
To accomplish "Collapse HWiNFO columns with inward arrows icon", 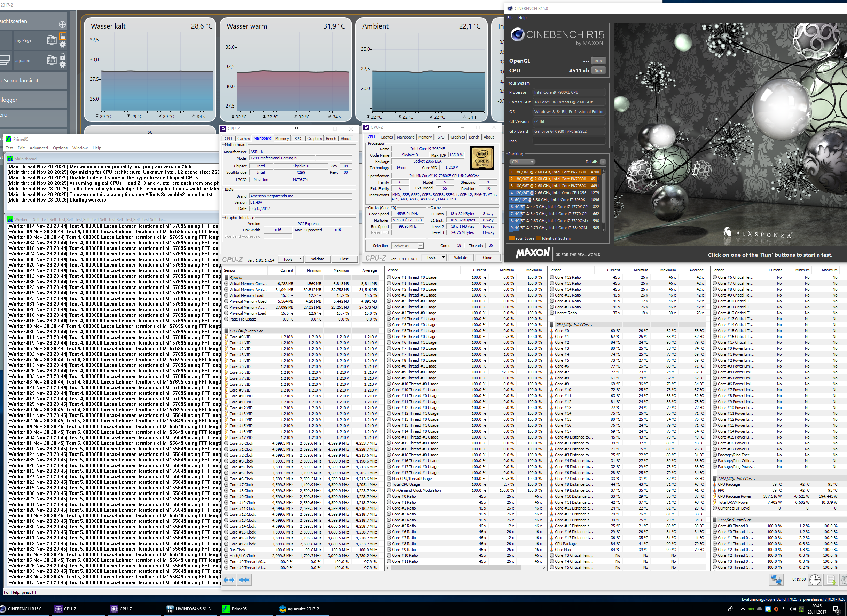I will (244, 580).
